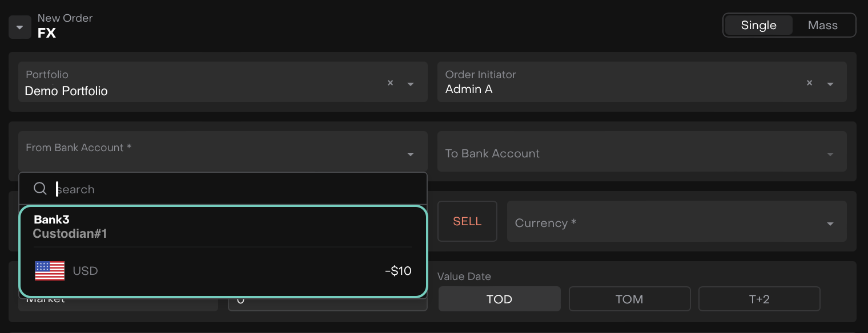Set value date to TOM
This screenshot has height=333, width=868.
click(x=629, y=299)
